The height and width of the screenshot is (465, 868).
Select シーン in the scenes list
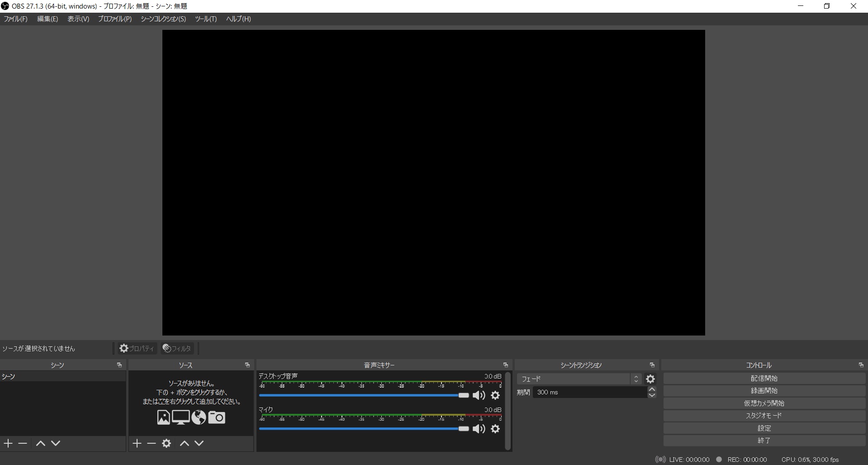click(63, 377)
